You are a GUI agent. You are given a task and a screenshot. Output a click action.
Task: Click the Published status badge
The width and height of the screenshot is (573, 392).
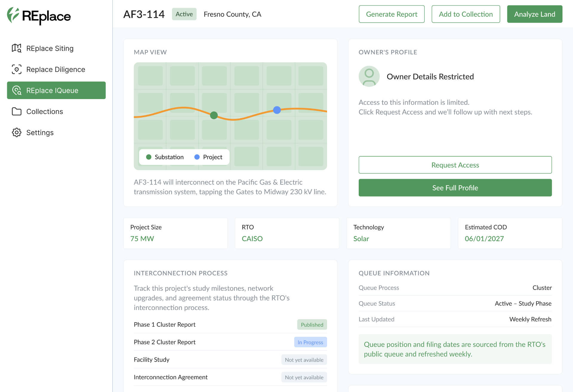(312, 325)
